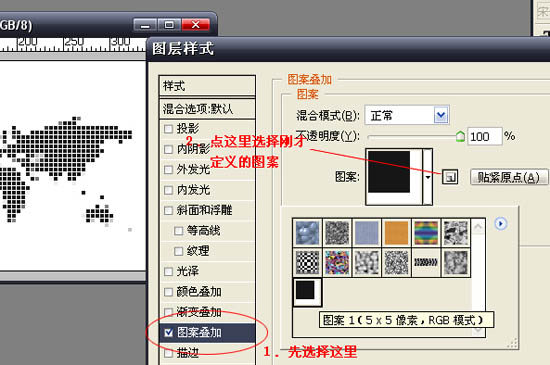Create new preset from current pattern
Viewport: 550px width, 365px height.
coord(450,177)
